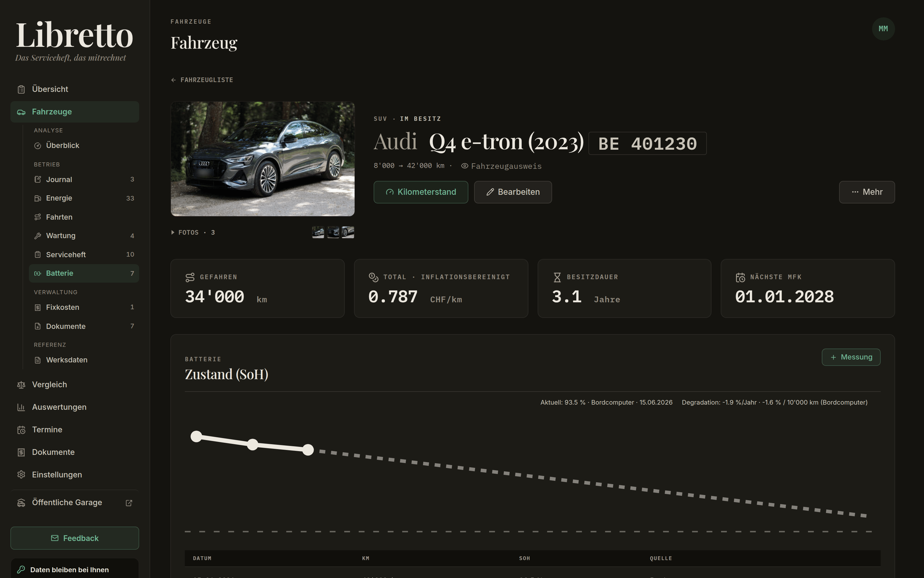Select the Fixkosten menu entry

84,307
